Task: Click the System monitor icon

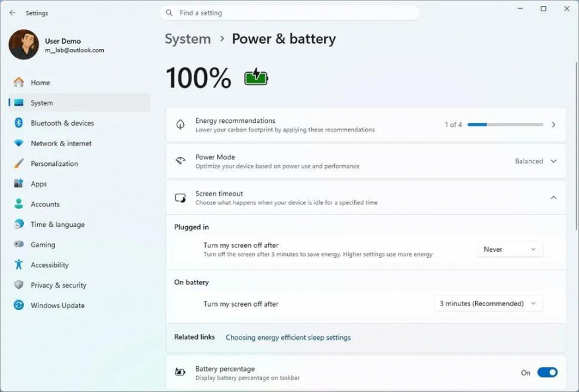Action: [19, 103]
